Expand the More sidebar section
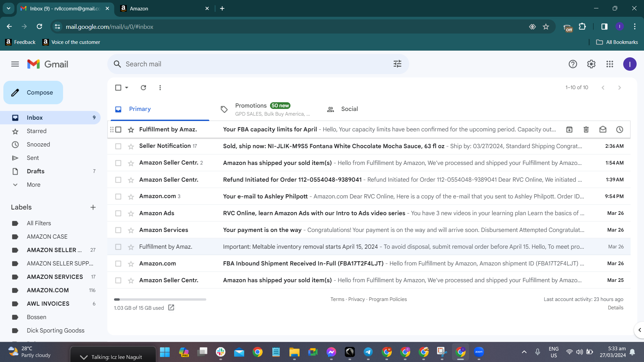The image size is (644, 362). pos(34,185)
